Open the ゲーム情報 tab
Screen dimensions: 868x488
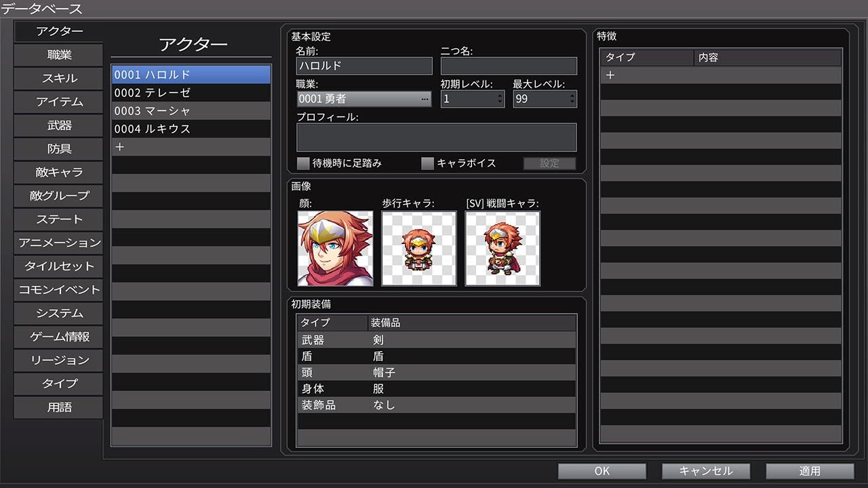[x=60, y=336]
